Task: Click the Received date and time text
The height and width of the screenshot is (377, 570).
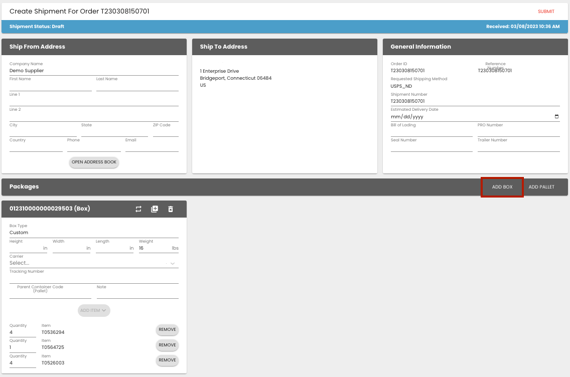Action: pos(523,27)
